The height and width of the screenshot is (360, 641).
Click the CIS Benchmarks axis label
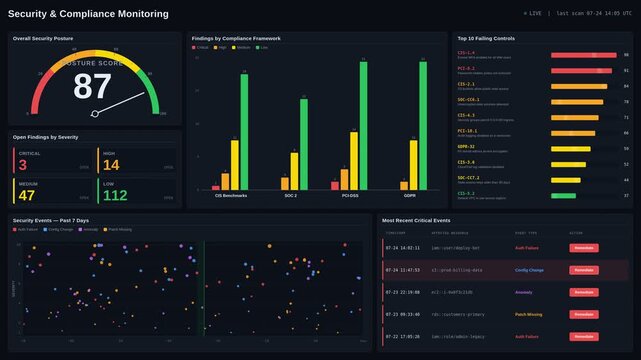coord(231,196)
